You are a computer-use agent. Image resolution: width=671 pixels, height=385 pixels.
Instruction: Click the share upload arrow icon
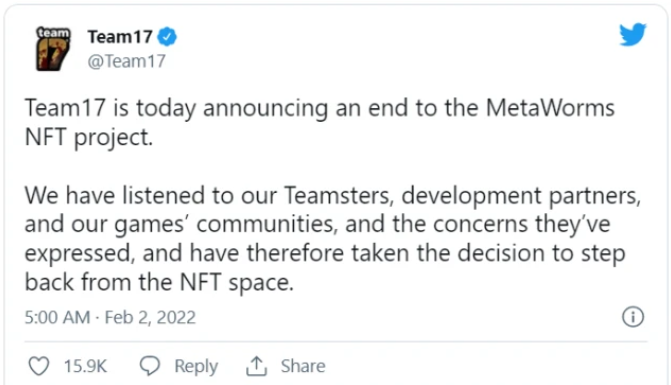(x=256, y=366)
